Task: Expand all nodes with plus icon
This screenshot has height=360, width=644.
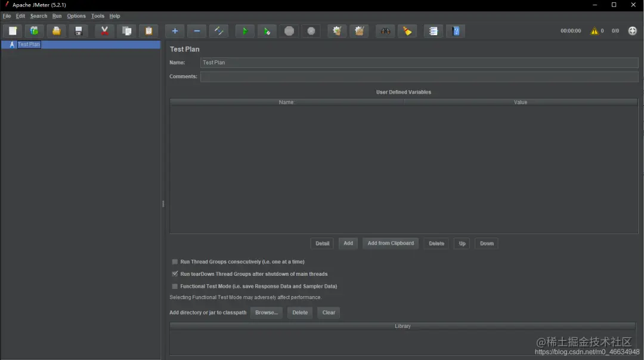Action: click(175, 31)
